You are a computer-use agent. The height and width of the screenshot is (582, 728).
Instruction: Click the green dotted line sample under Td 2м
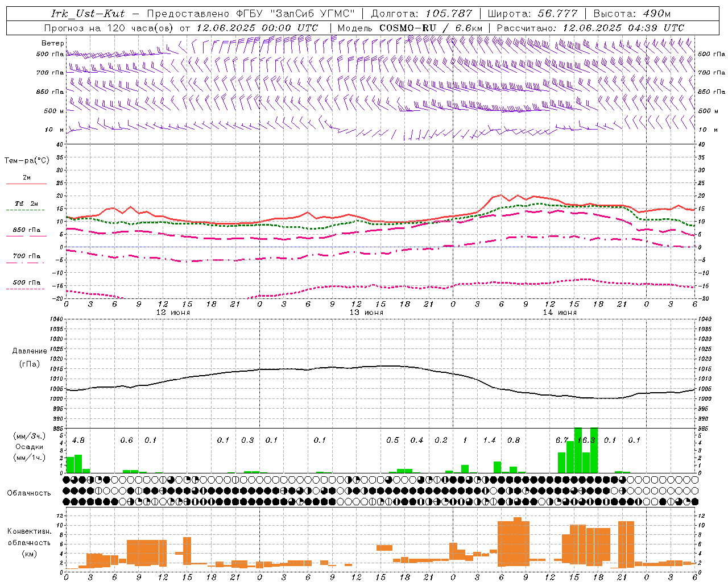tap(26, 210)
